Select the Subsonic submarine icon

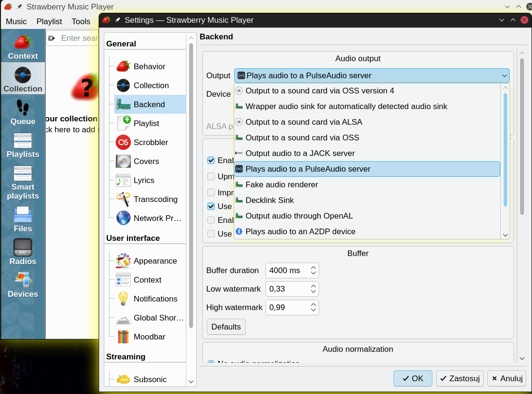coord(123,379)
